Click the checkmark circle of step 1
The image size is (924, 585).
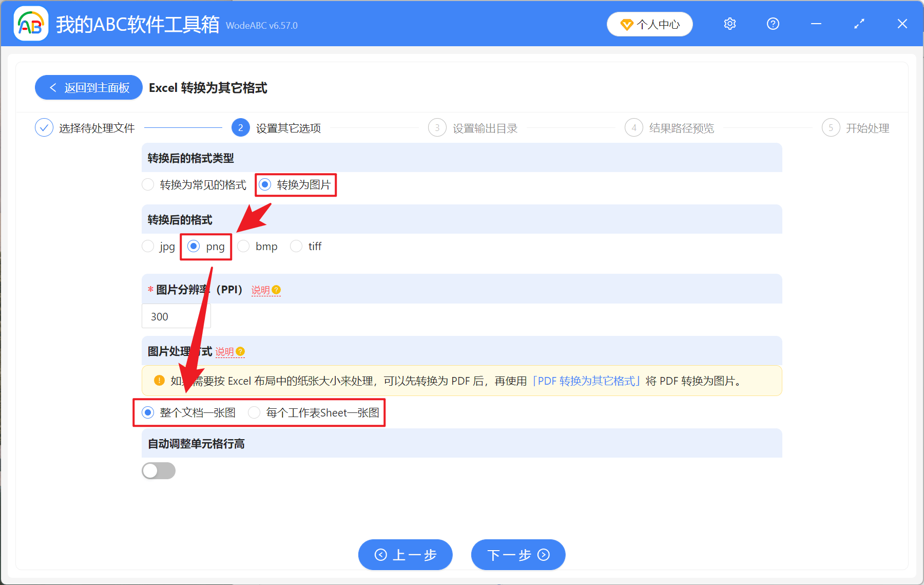tap(44, 127)
